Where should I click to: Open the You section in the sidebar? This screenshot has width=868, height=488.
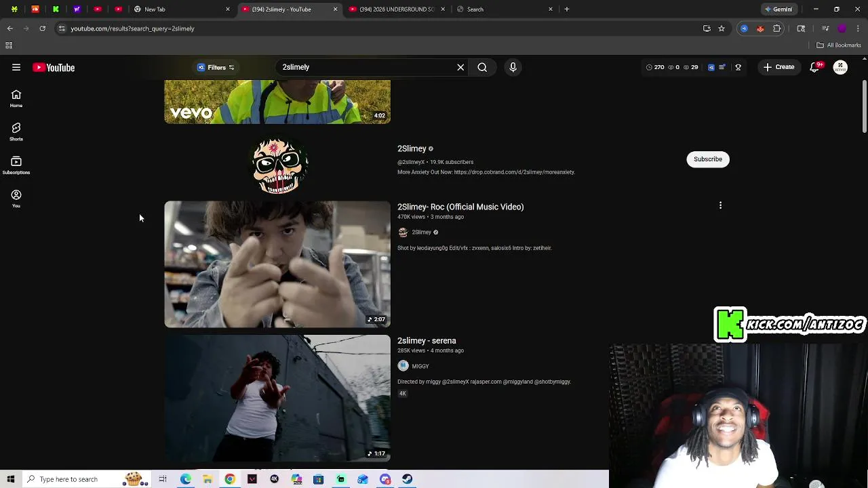[16, 198]
